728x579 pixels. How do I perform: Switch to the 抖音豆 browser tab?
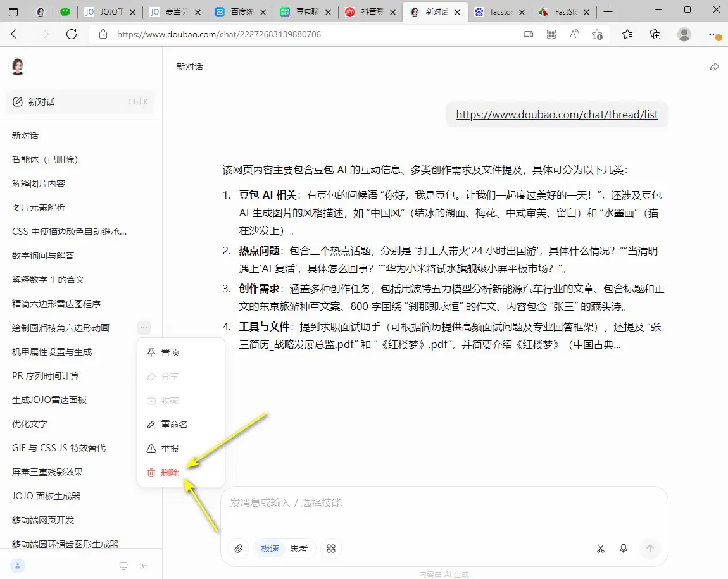[x=370, y=12]
